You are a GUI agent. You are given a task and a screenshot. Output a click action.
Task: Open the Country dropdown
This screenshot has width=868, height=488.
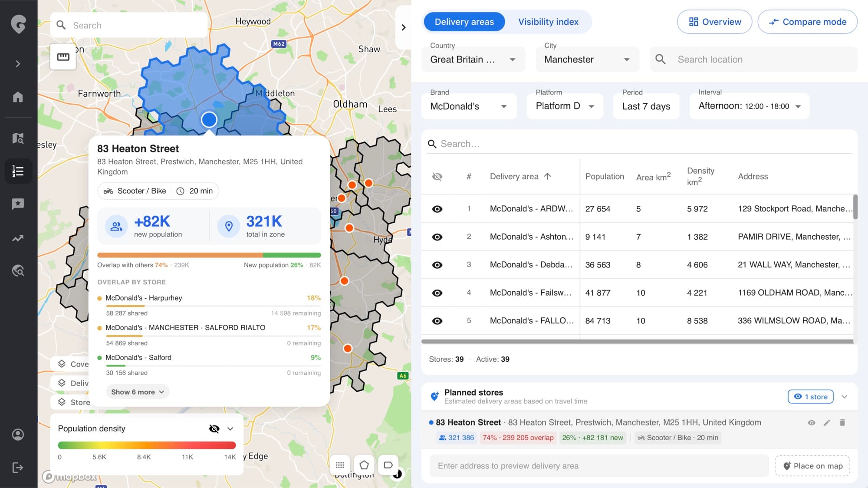(x=473, y=59)
